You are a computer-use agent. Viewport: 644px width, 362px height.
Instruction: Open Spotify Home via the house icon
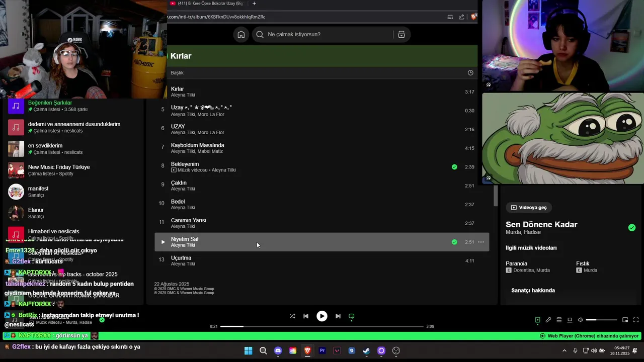[241, 34]
